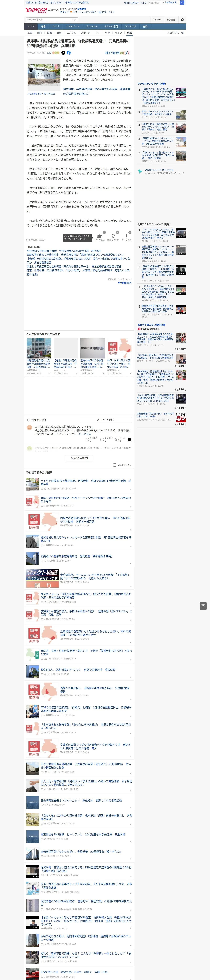Click 共感した smiley reaction on comment
Screen dimensions: 210x980
87,439
